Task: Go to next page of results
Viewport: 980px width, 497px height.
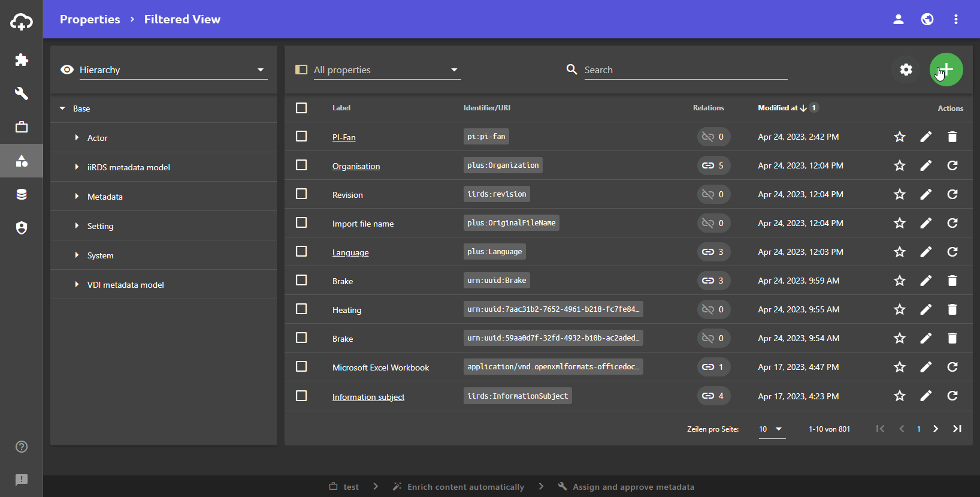Action: click(936, 429)
